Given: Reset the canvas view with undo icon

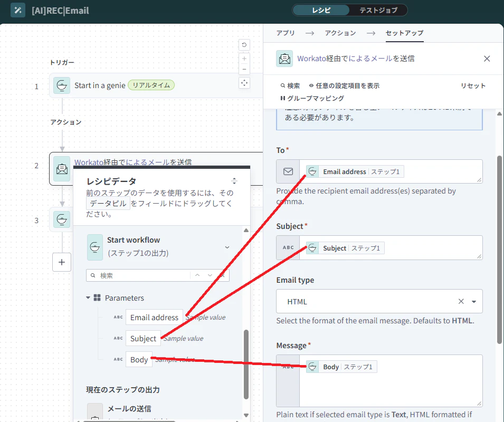Looking at the screenshot, I should click(x=244, y=45).
